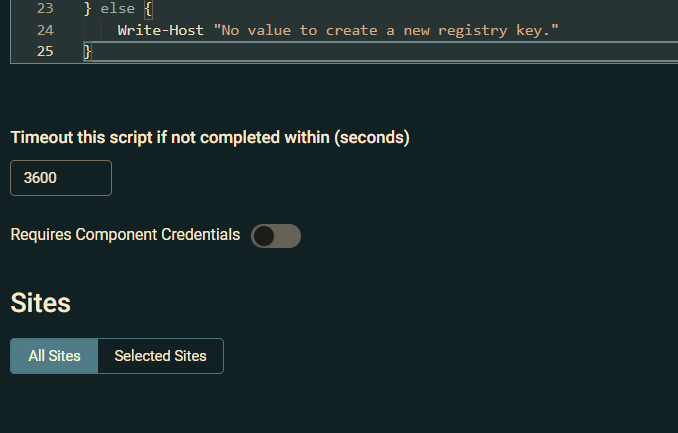Toggle the Requires Component Credentials switch
Viewport: 678px width, 433px height.
[276, 236]
